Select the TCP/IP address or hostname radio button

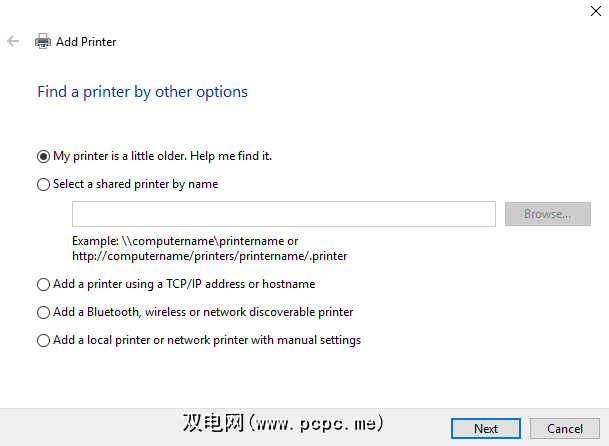pos(43,284)
